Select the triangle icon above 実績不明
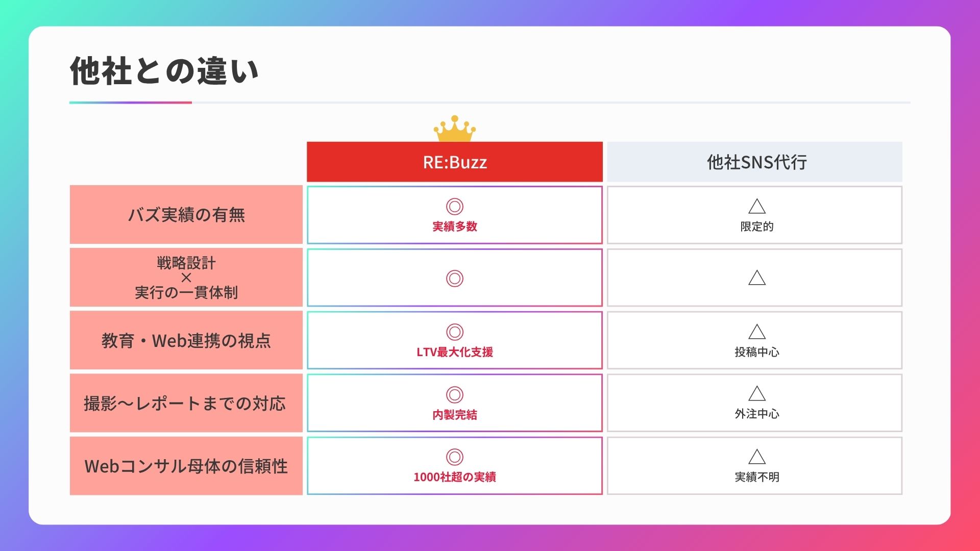 pyautogui.click(x=757, y=456)
